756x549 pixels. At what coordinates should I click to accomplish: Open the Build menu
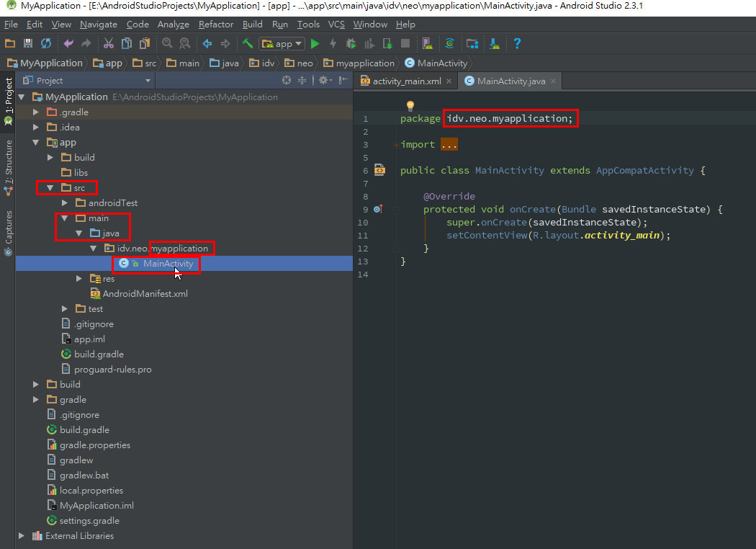tap(252, 24)
